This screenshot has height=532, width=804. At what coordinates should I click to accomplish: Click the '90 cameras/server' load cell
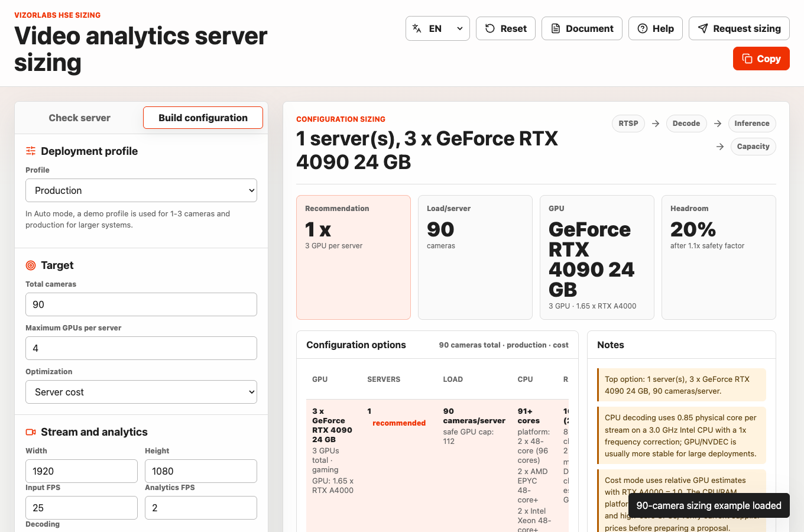coord(474,416)
